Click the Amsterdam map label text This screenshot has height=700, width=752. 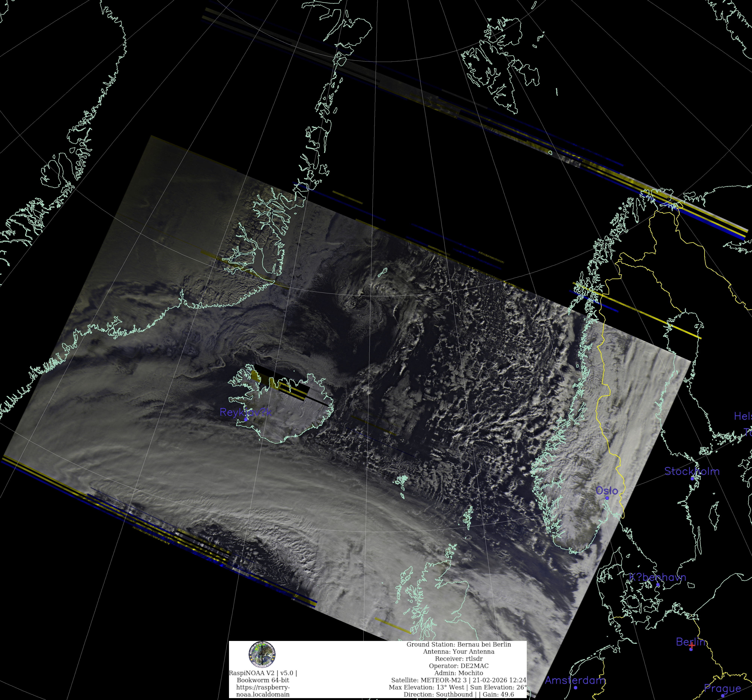pyautogui.click(x=575, y=680)
